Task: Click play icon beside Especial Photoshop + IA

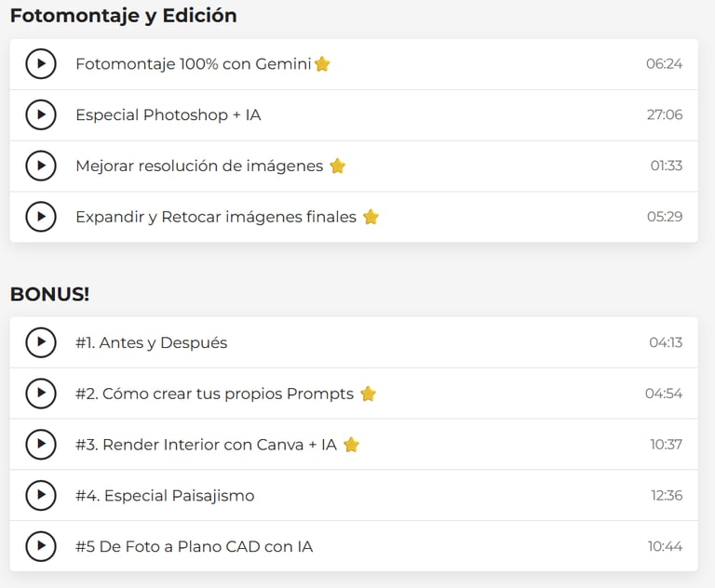Action: pos(40,115)
